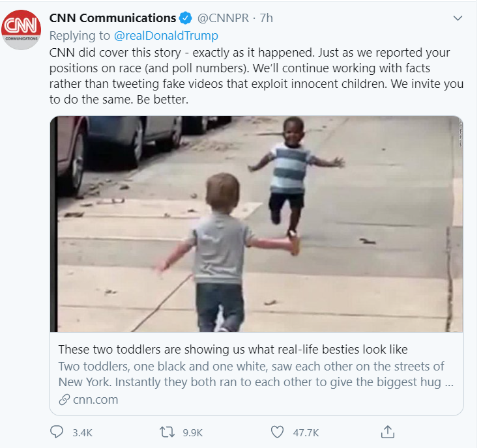This screenshot has height=448, width=481.
Task: Click the reply speech bubble icon
Action: 57,432
